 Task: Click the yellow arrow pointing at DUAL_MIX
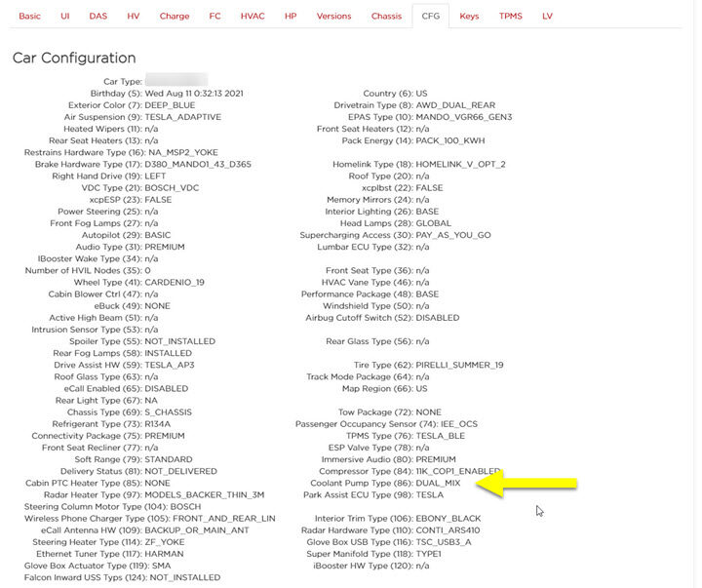537,484
